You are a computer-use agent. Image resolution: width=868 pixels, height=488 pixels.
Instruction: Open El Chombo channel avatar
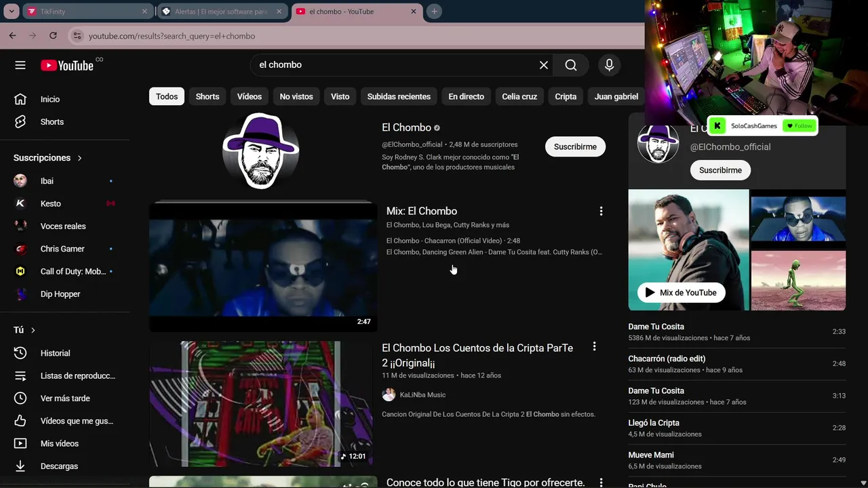(261, 150)
